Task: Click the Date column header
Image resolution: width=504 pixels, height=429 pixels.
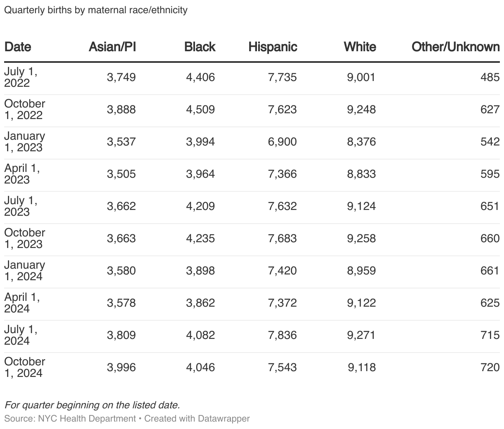Action: tap(18, 47)
